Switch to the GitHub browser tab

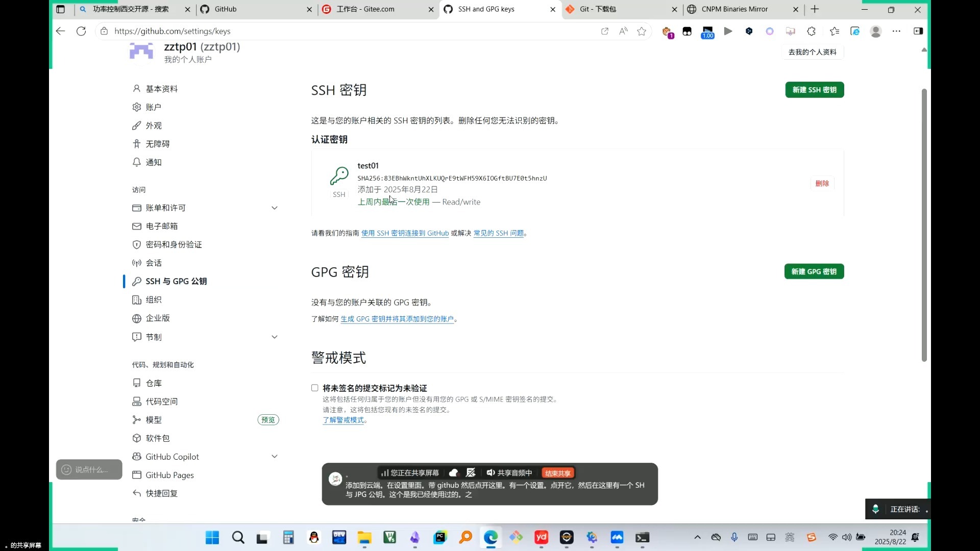coord(255,9)
